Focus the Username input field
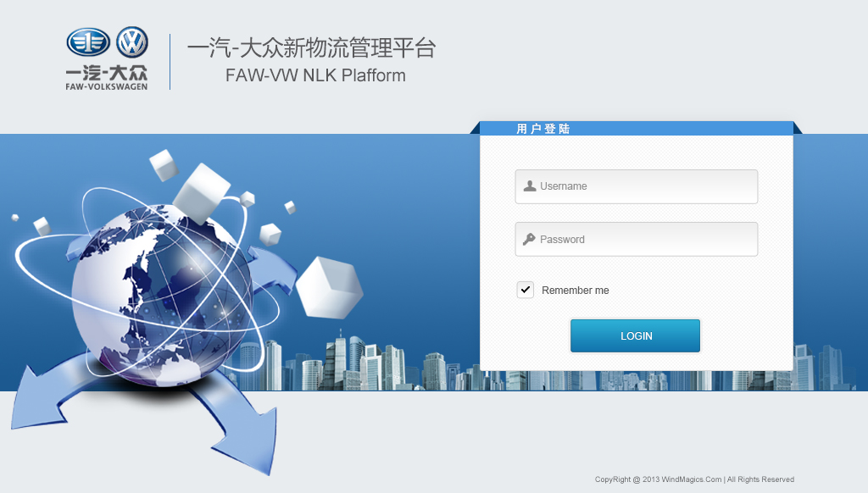Screen dimensions: 868x493 click(636, 186)
